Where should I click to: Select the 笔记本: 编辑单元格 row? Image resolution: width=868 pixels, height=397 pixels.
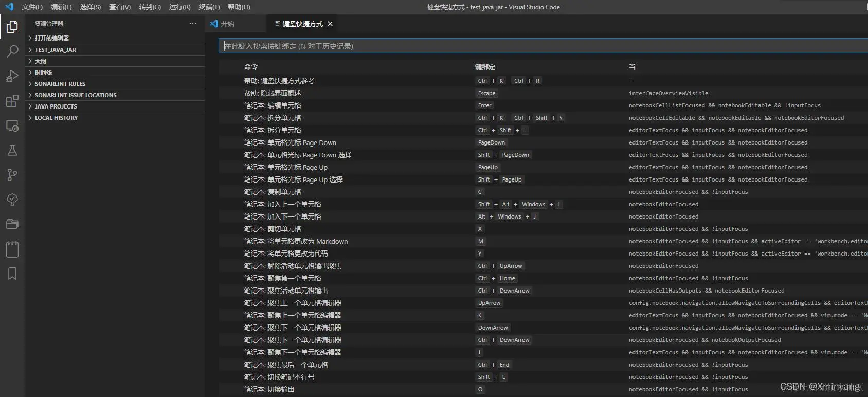[543, 105]
